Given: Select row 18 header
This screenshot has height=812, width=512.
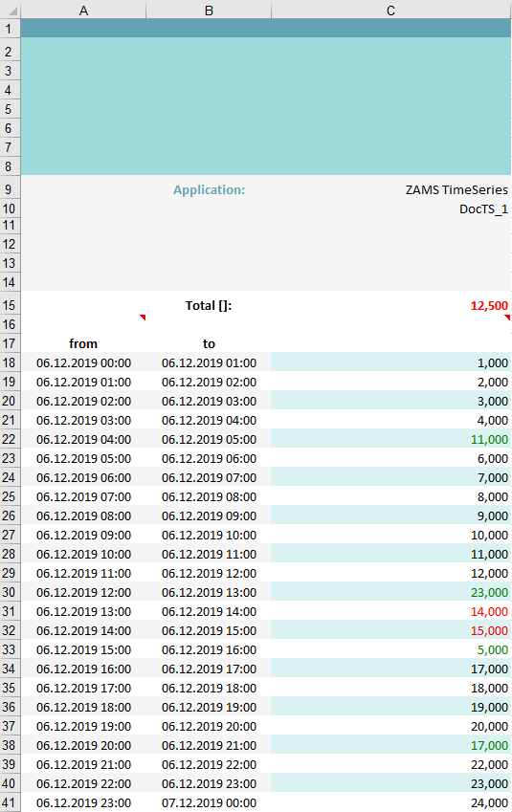Looking at the screenshot, I should coord(9,362).
